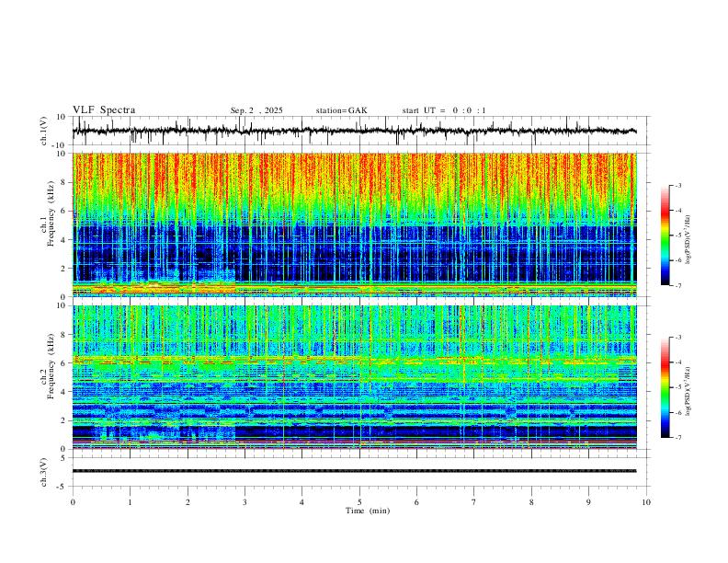Viewport: 728px width, 563px height.
Task: Click the "start UT = 0 : 0 : 1" label
Action: coord(444,110)
